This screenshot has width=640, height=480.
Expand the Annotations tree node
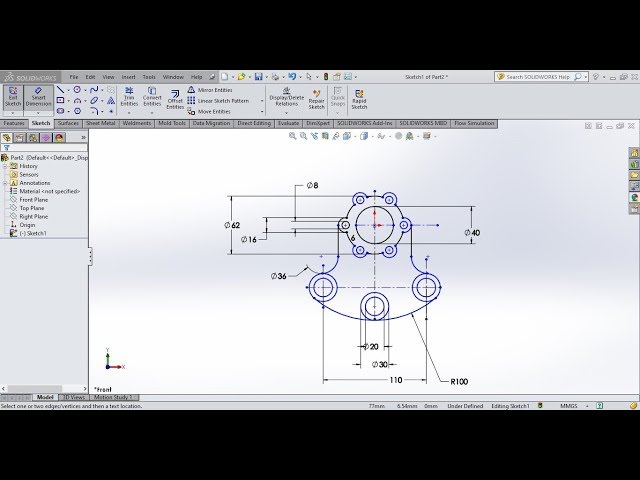(x=5, y=183)
